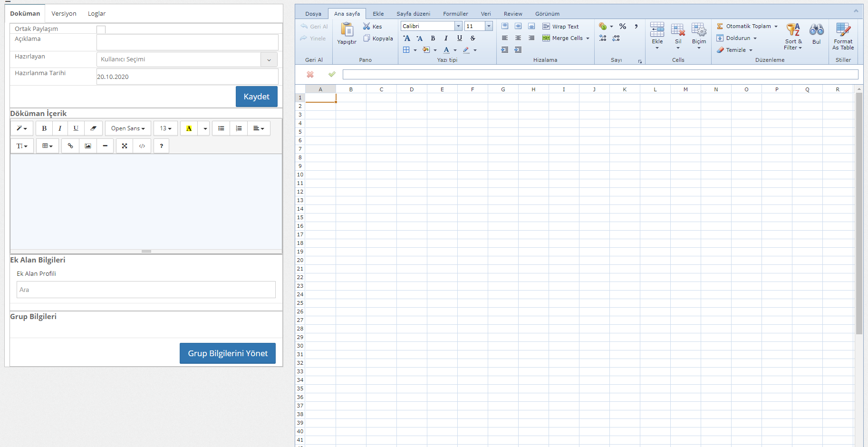Open the Sort & Filter tool
868x447 pixels.
(x=793, y=36)
